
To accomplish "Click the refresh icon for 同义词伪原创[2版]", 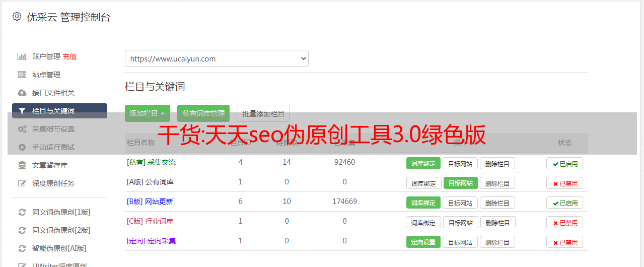I will pyautogui.click(x=22, y=230).
